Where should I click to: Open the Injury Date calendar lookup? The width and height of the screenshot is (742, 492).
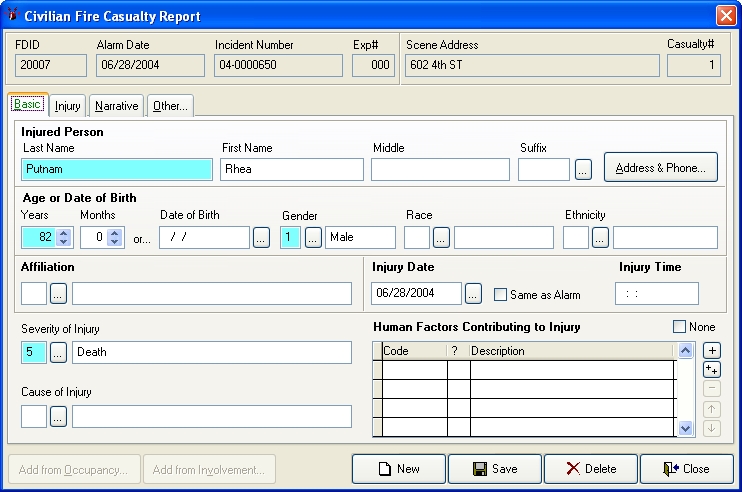[x=473, y=294]
